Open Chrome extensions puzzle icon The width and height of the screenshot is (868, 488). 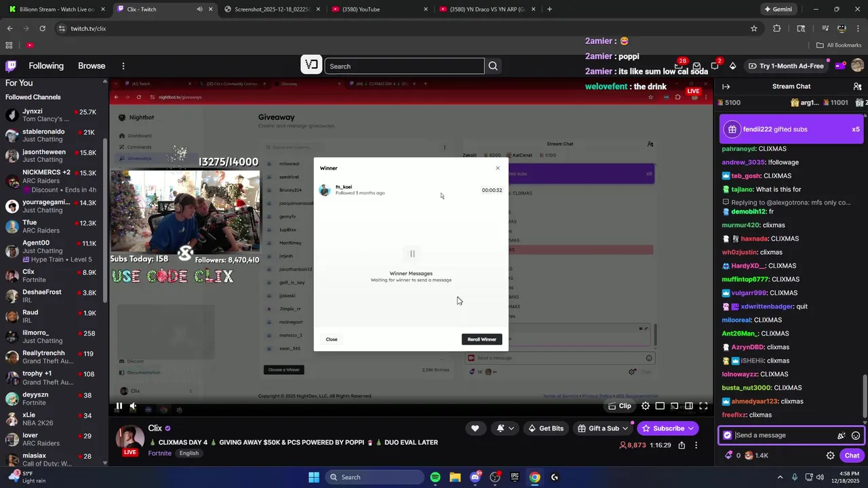tap(777, 28)
